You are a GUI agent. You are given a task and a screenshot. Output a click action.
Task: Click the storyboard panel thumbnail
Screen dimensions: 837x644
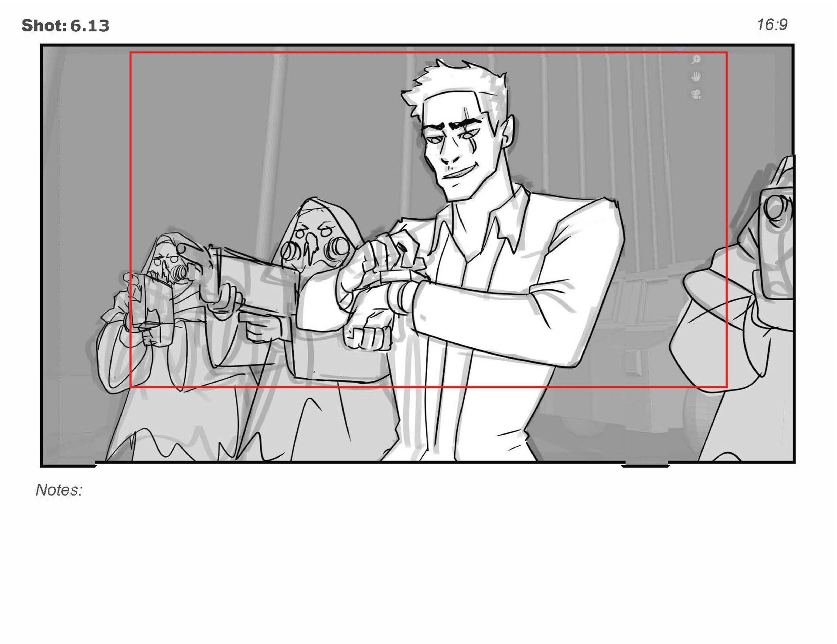tap(418, 254)
